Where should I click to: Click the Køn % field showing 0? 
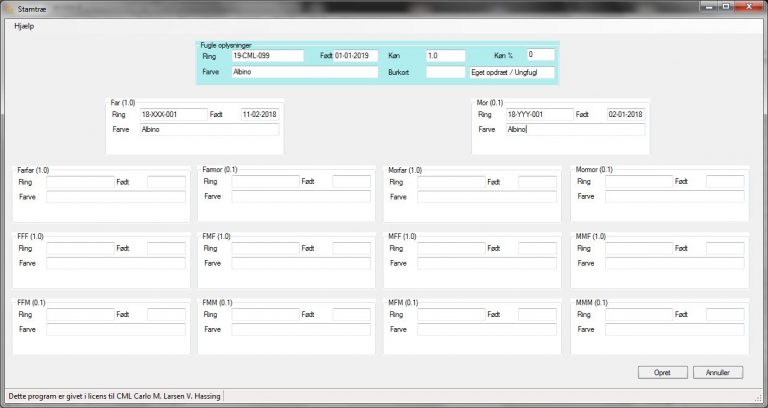[541, 55]
